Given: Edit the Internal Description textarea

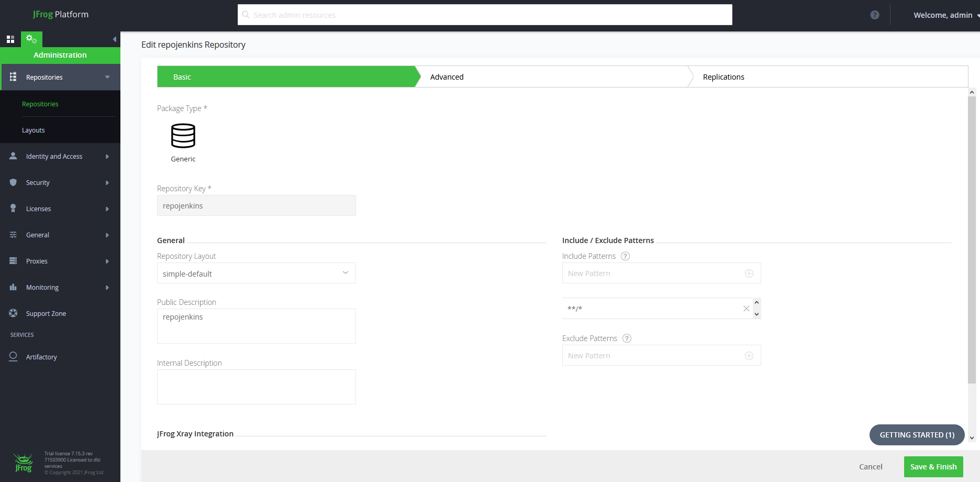Looking at the screenshot, I should tap(257, 387).
